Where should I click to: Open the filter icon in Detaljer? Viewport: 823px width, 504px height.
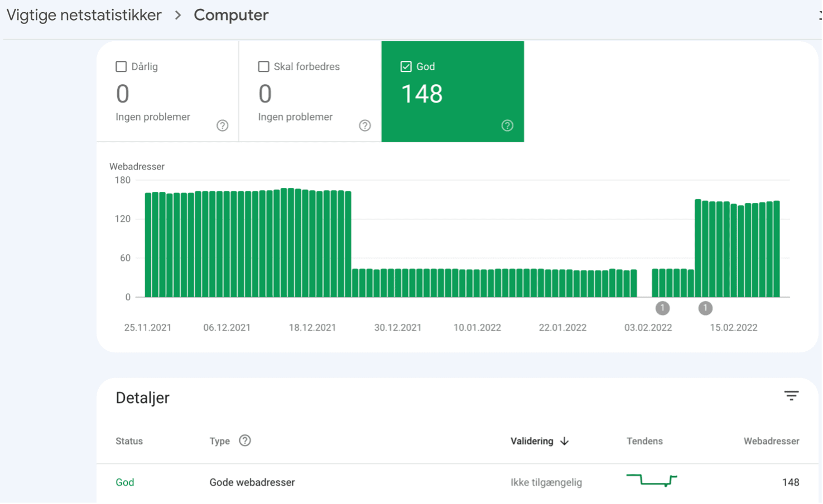791,396
